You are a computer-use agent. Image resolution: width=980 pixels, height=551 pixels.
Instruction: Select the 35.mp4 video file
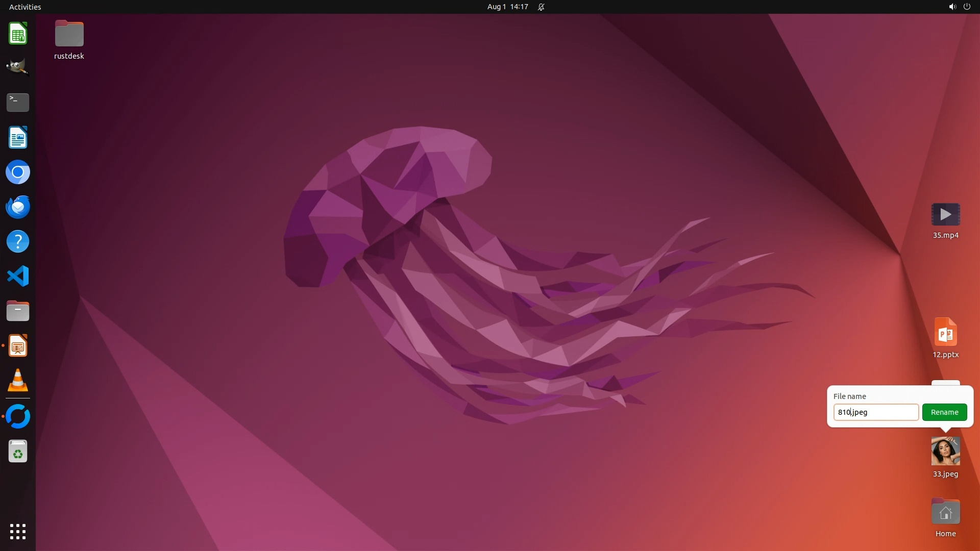click(x=945, y=214)
